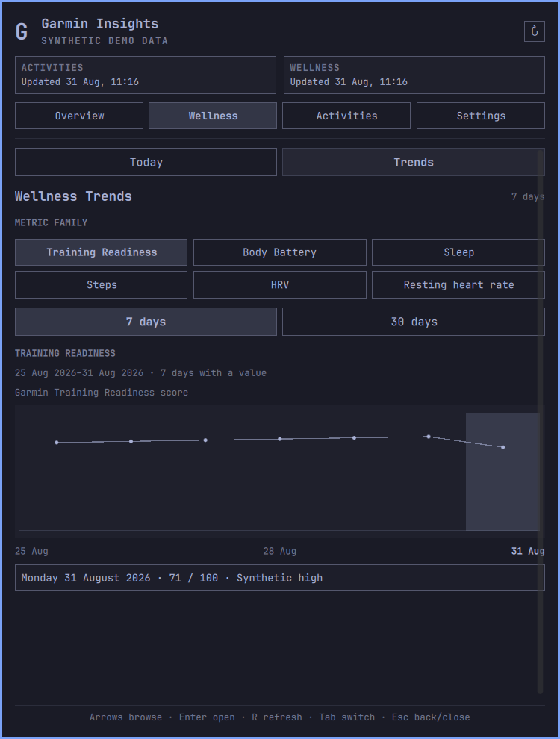Viewport: 560px width, 739px height.
Task: Choose the Steps metric
Action: pyautogui.click(x=102, y=284)
